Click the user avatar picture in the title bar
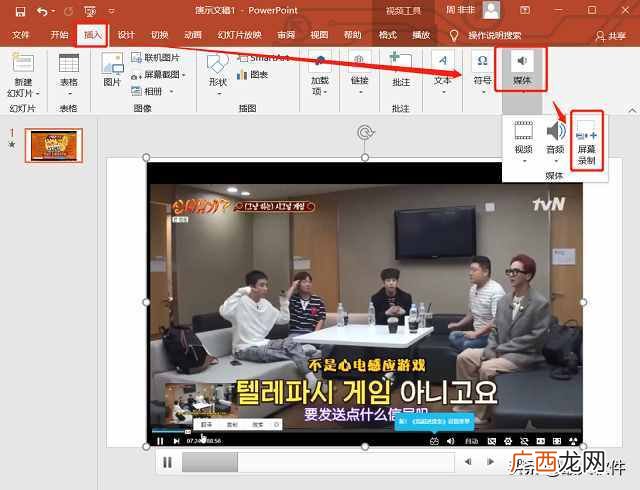640x490 pixels. click(491, 10)
